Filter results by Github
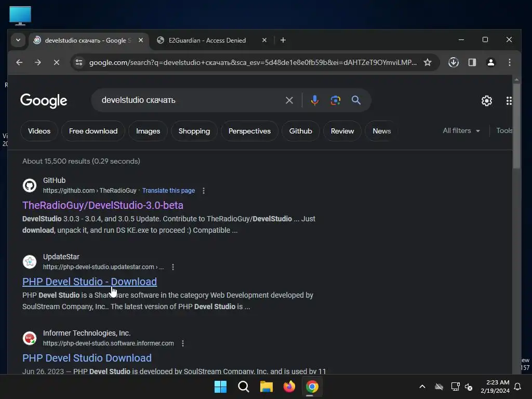The width and height of the screenshot is (532, 399). coord(300,131)
